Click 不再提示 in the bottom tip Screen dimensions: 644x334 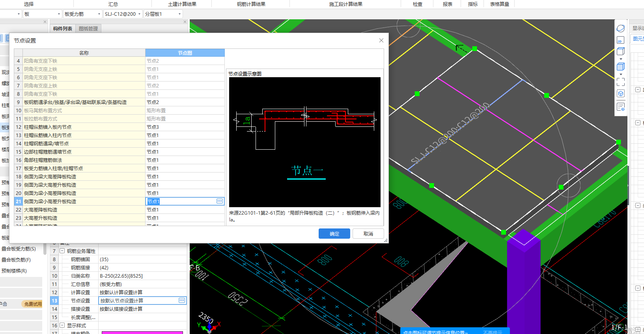(493, 332)
